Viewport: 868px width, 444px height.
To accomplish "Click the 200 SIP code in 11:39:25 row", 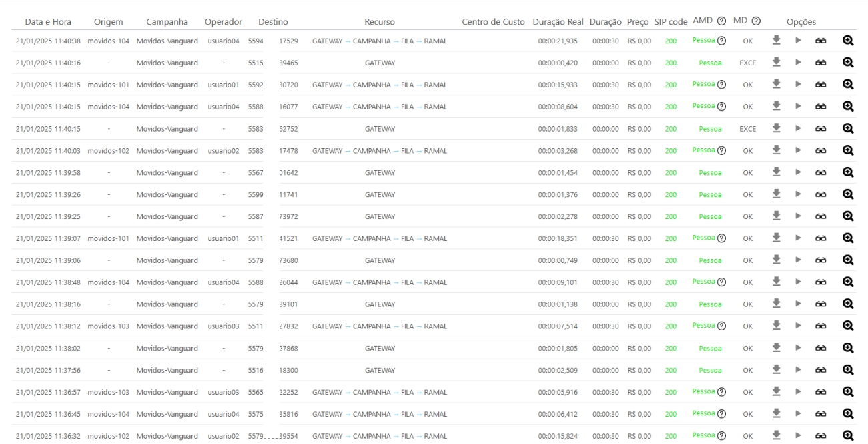I will tap(671, 216).
